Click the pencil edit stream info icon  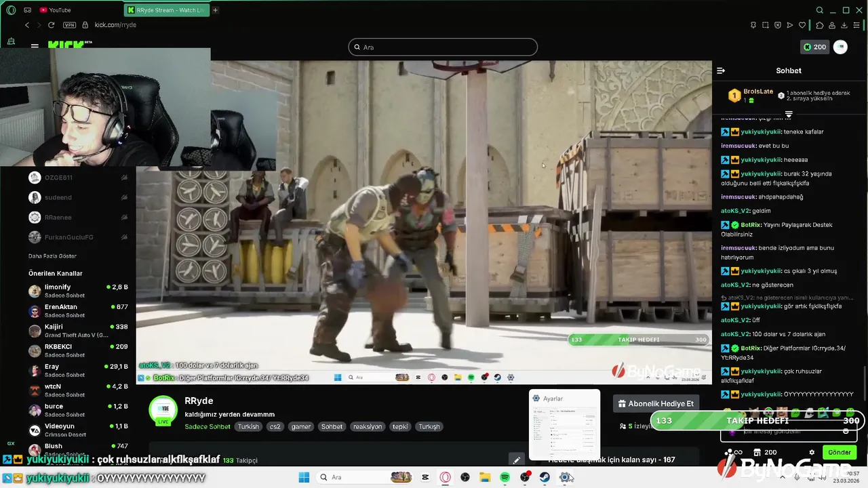tap(517, 460)
